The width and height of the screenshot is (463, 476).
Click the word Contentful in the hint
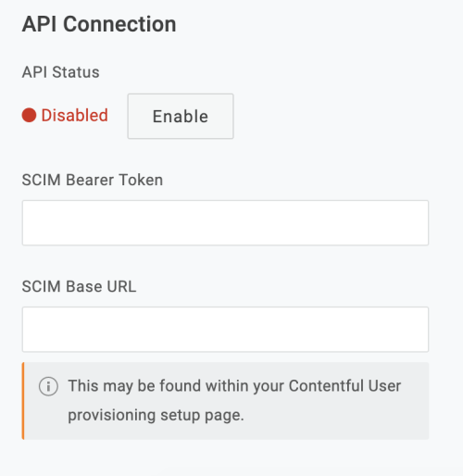coord(326,385)
